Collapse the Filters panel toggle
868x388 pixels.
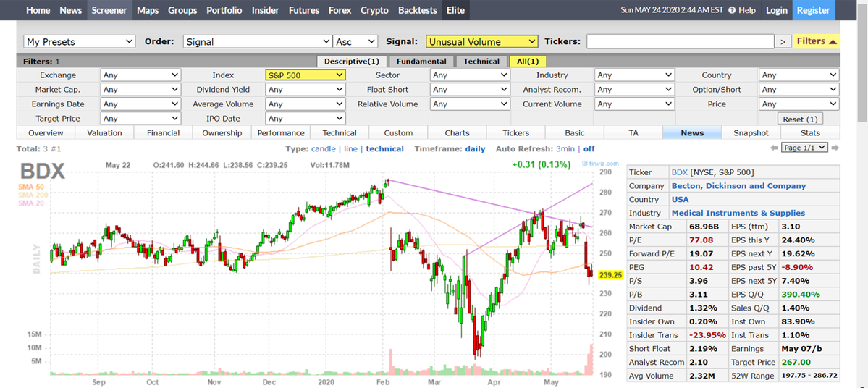click(817, 41)
